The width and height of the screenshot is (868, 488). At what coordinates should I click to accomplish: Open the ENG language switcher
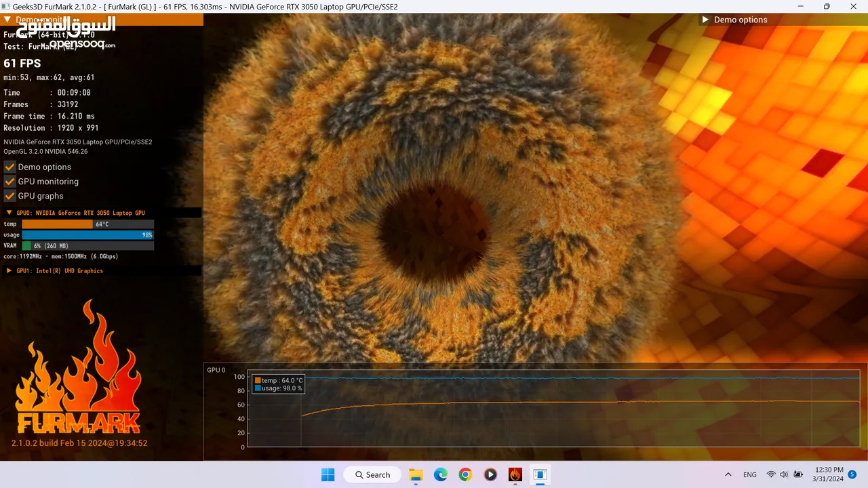tap(750, 474)
